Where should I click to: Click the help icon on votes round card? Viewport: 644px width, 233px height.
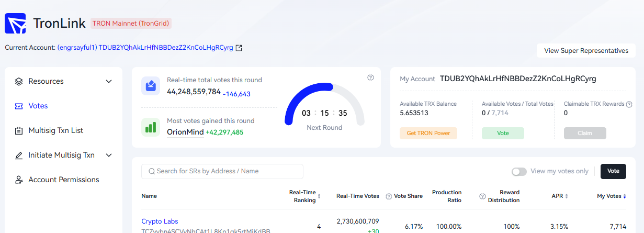[370, 77]
